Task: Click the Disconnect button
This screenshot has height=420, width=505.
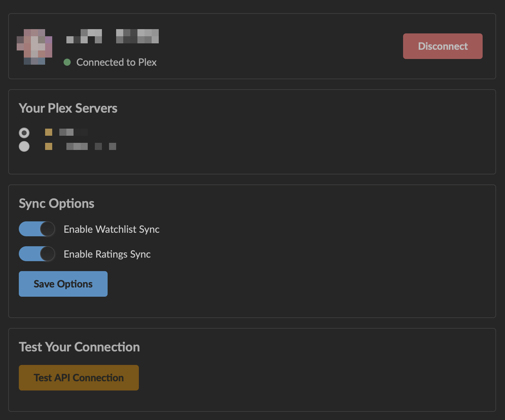Action: pos(442,46)
